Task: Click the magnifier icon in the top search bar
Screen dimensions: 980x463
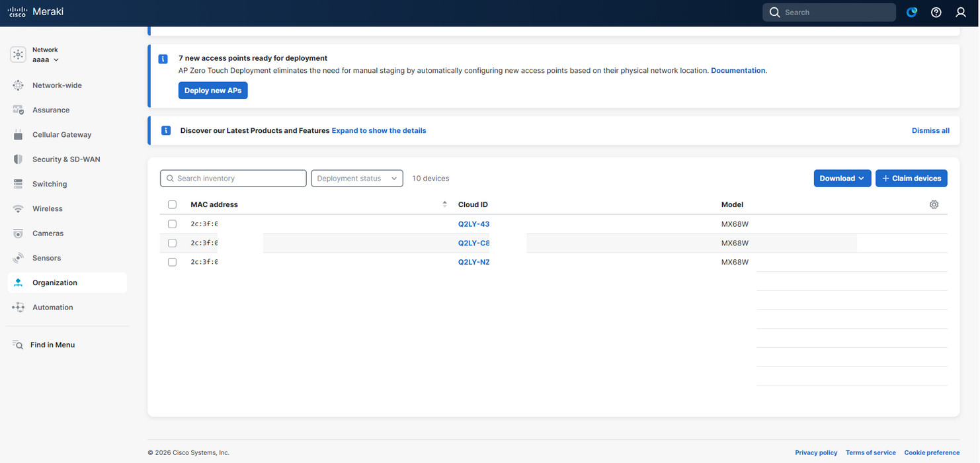Action: [775, 13]
